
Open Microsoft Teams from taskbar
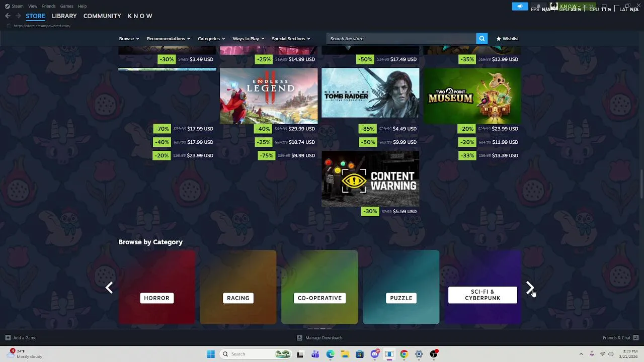[315, 354]
